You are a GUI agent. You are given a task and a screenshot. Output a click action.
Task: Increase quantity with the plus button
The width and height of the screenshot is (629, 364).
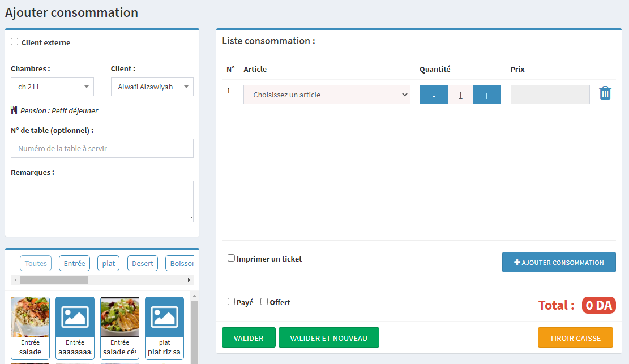click(486, 95)
